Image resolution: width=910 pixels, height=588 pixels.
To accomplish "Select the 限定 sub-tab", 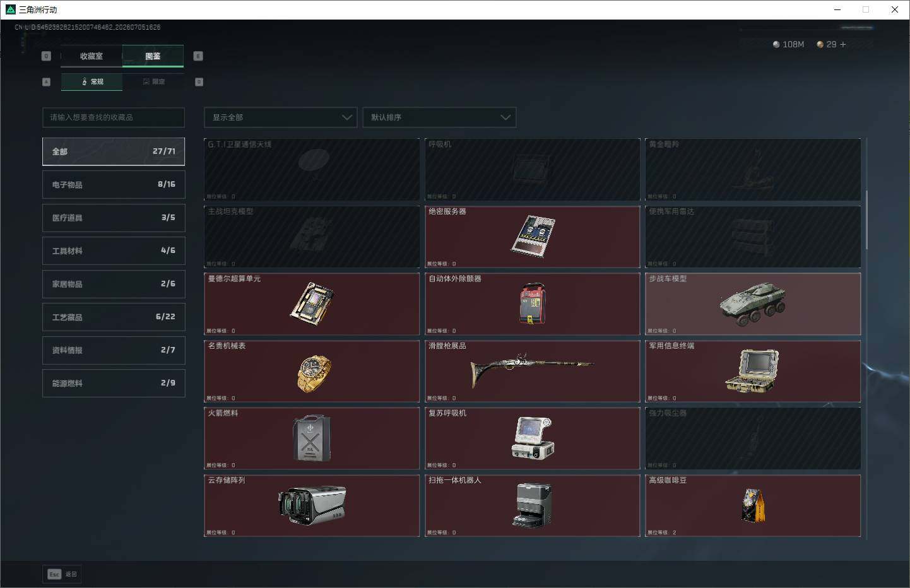I will (x=153, y=82).
